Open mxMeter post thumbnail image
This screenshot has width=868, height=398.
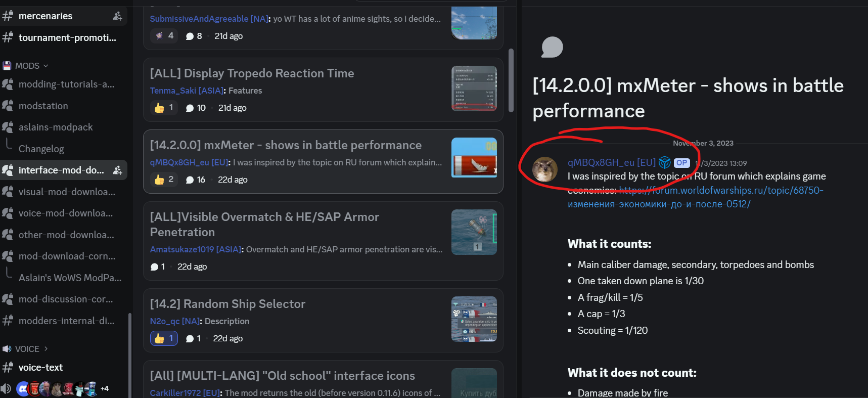474,158
